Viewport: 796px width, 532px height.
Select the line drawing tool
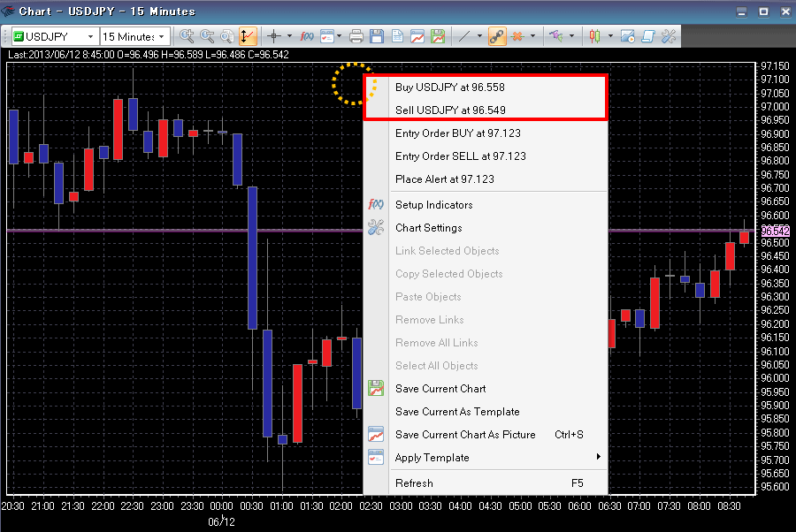(464, 36)
